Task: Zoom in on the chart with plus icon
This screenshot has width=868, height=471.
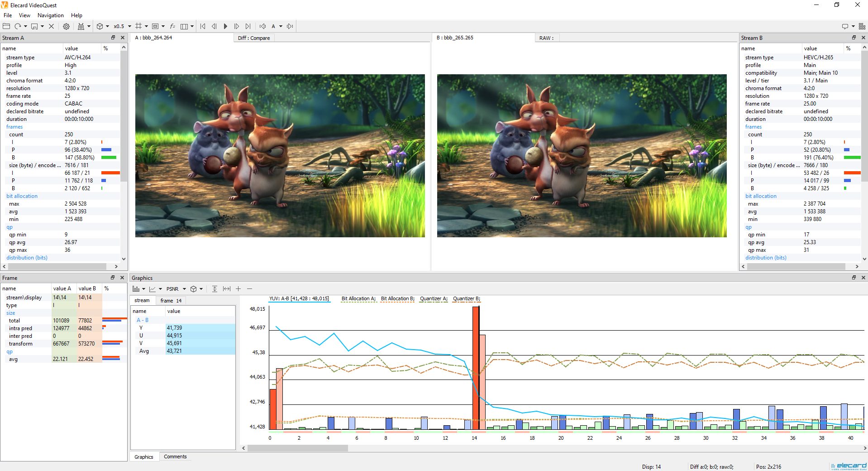Action: click(238, 288)
